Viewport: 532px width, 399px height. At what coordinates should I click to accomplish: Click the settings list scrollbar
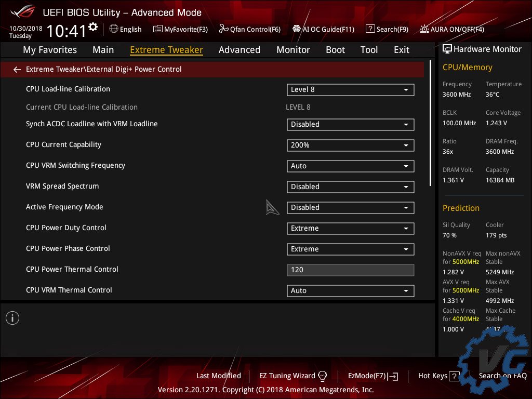(431, 123)
